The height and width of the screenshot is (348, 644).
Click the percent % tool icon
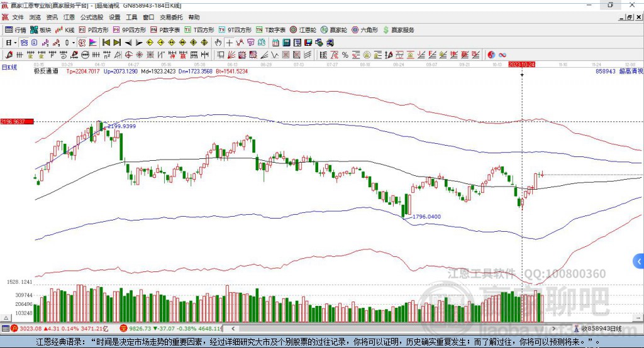point(345,55)
